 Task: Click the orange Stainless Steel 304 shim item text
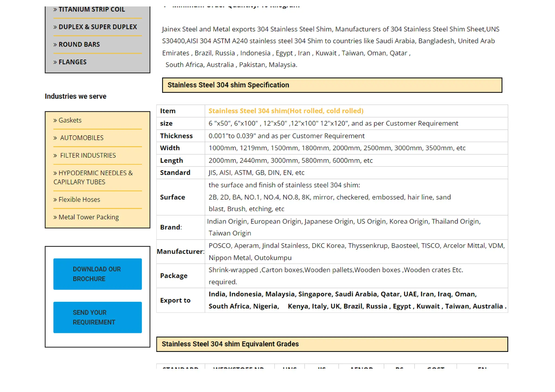[x=286, y=111]
